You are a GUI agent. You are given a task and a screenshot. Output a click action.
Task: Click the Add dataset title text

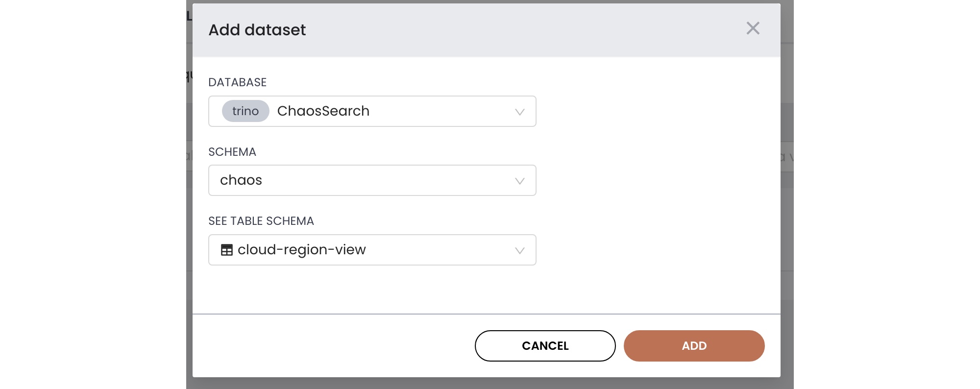tap(257, 30)
